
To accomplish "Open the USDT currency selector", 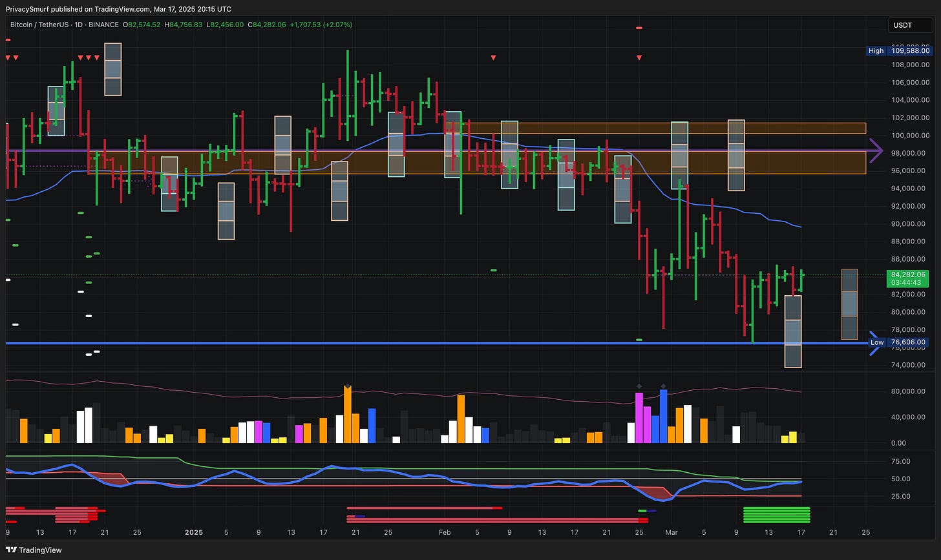I will pyautogui.click(x=911, y=25).
